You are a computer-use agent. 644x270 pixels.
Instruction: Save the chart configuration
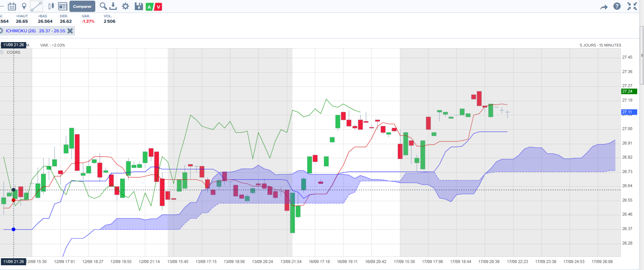point(139,6)
